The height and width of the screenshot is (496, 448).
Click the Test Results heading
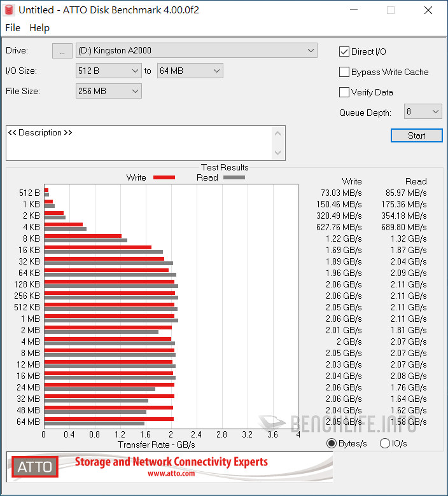tap(225, 167)
